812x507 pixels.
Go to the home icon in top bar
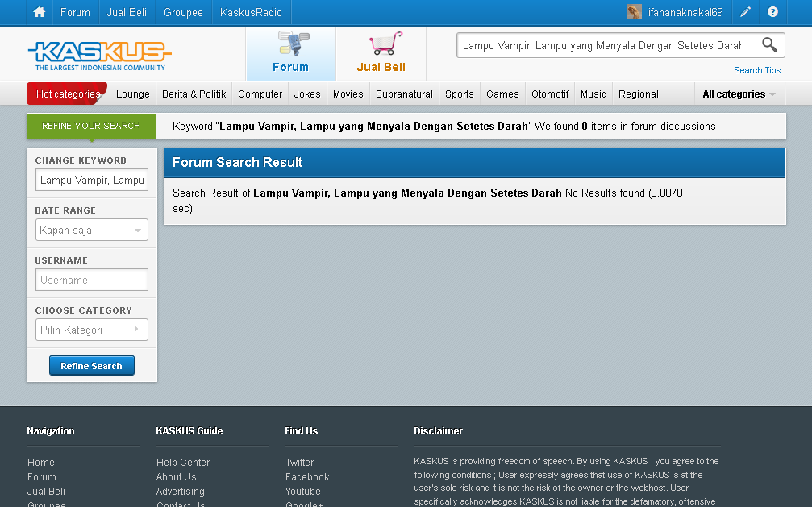point(40,12)
